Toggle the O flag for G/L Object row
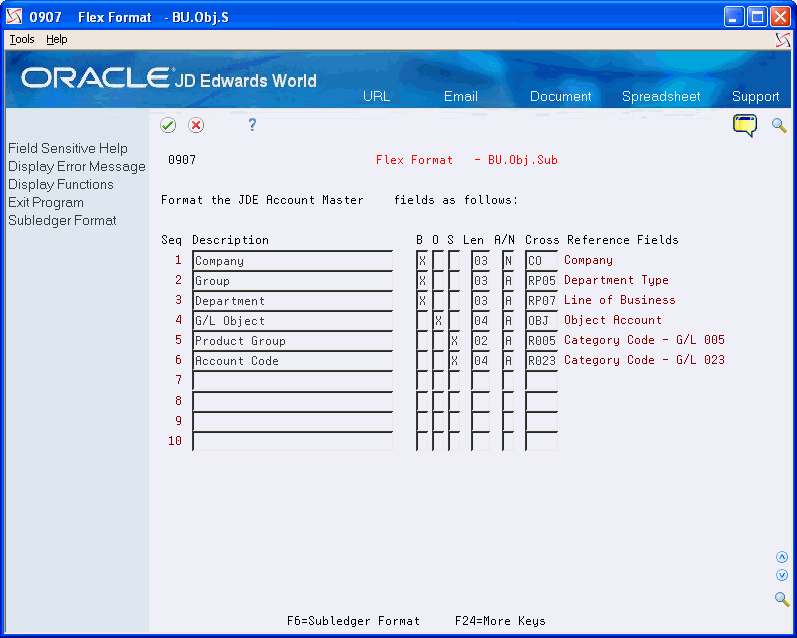The width and height of the screenshot is (797, 638). 438,320
